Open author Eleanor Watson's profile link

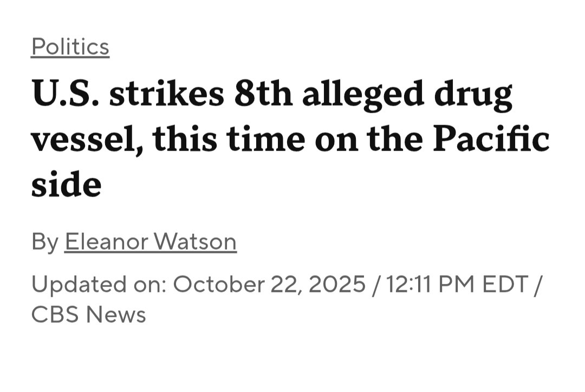(150, 241)
